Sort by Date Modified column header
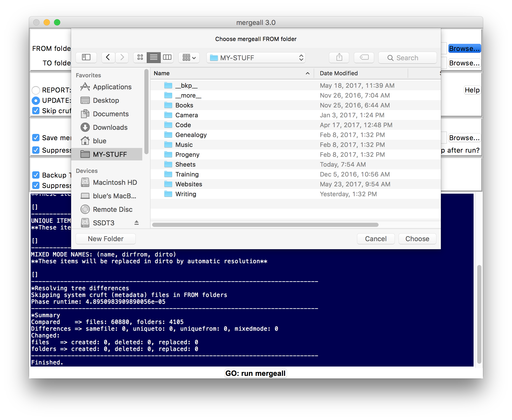 [x=361, y=73]
